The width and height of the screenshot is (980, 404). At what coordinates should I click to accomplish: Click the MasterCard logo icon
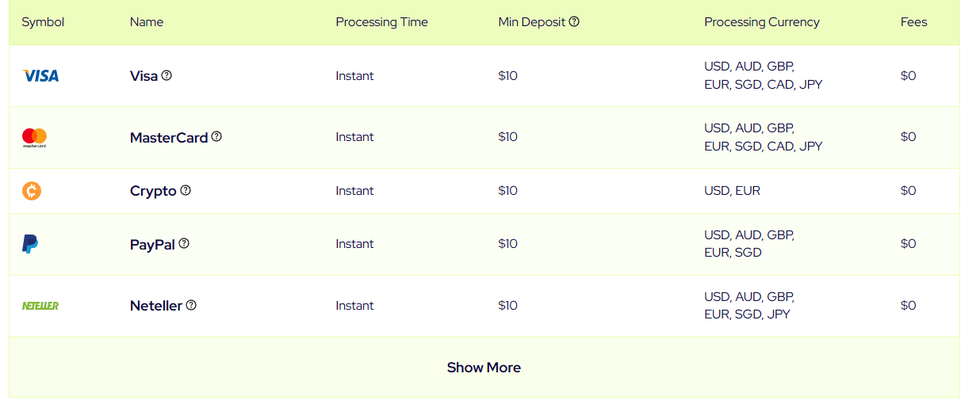pos(34,138)
